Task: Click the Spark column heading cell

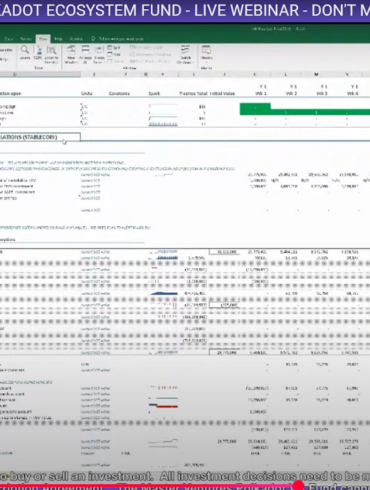Action: tap(154, 94)
